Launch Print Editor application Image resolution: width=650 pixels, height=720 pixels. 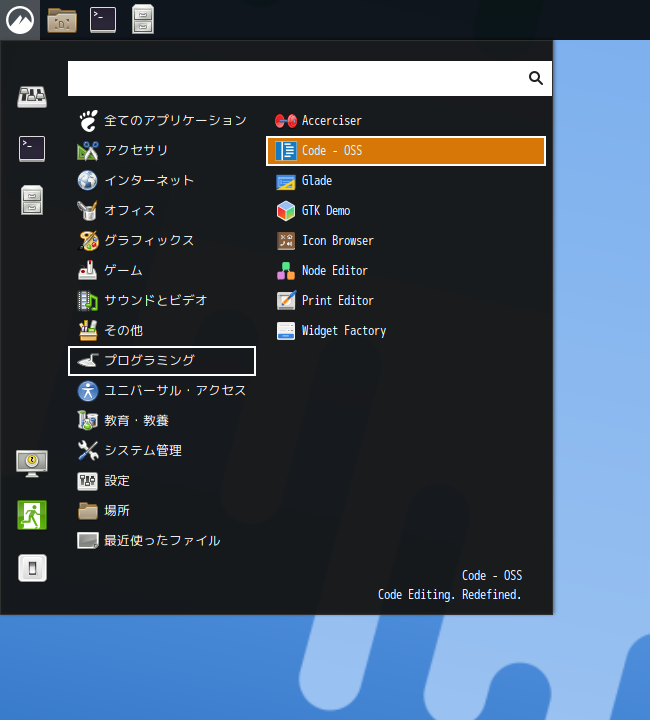point(406,301)
